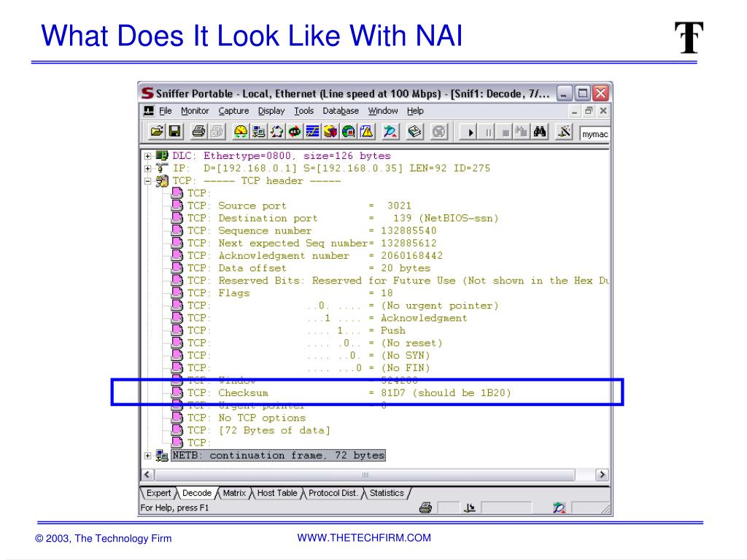Select the No SYN flag row
Image resolution: width=747 pixels, height=560 pixels.
point(301,355)
